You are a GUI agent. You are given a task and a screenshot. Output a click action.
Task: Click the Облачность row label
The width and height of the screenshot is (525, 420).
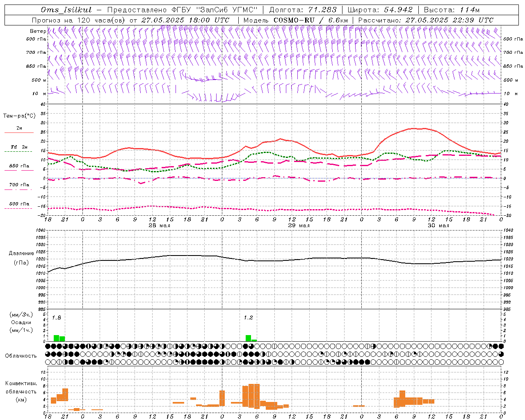click(21, 356)
